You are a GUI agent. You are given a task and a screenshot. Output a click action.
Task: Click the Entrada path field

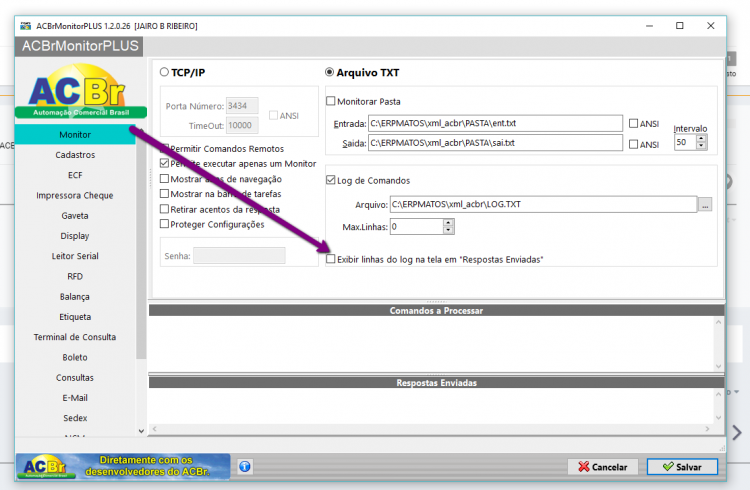[x=495, y=123]
